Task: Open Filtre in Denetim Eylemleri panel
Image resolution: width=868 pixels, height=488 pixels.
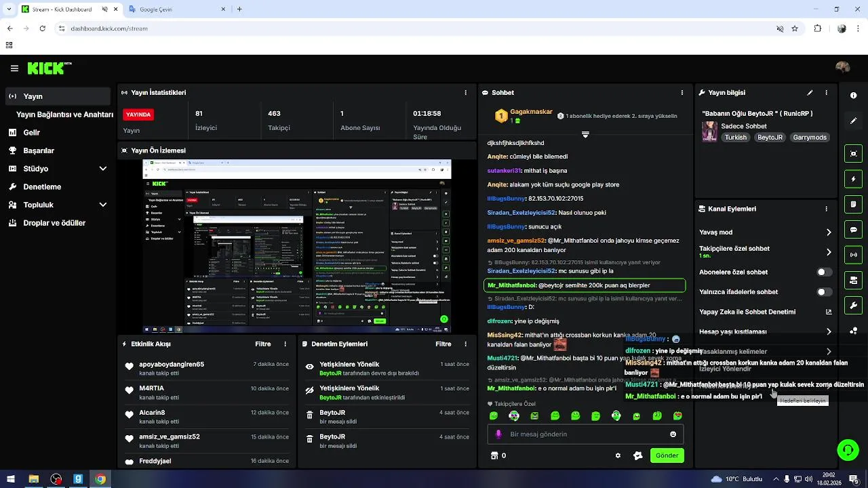Action: [x=443, y=344]
